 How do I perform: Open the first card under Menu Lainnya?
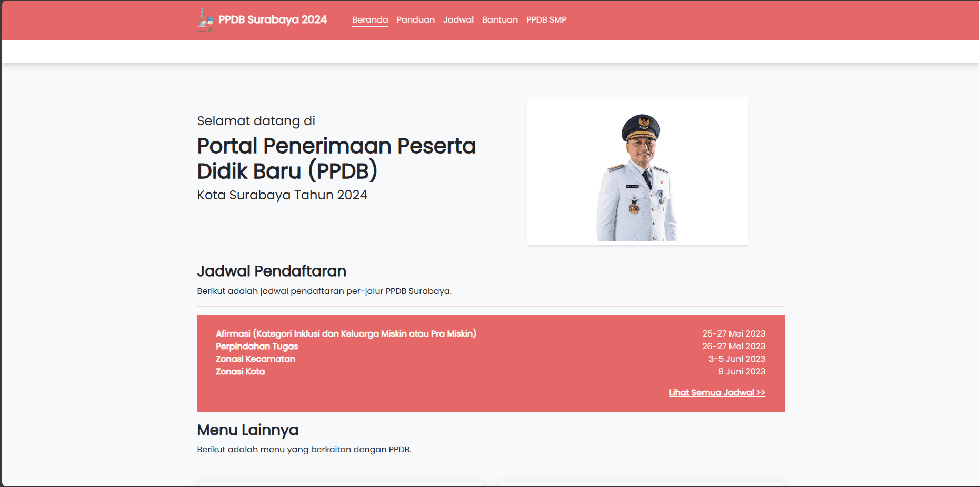(x=339, y=483)
